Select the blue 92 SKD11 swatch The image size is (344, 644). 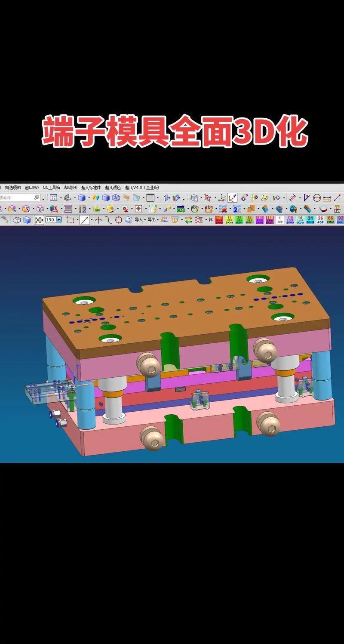point(340,220)
